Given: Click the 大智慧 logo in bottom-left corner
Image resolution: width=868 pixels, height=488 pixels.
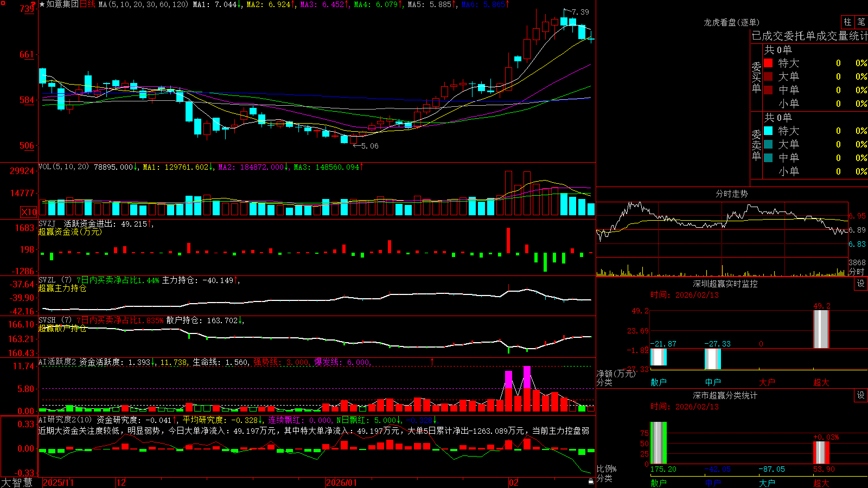Looking at the screenshot, I should 17,483.
